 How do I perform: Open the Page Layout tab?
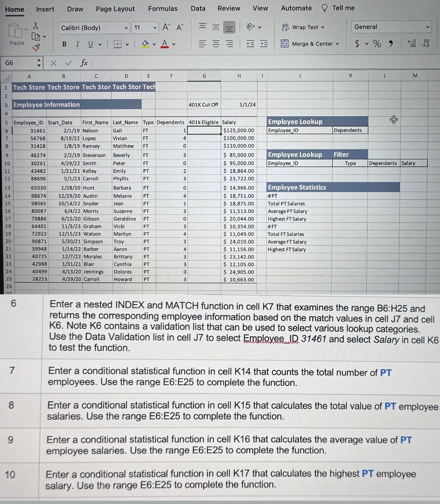click(x=115, y=9)
